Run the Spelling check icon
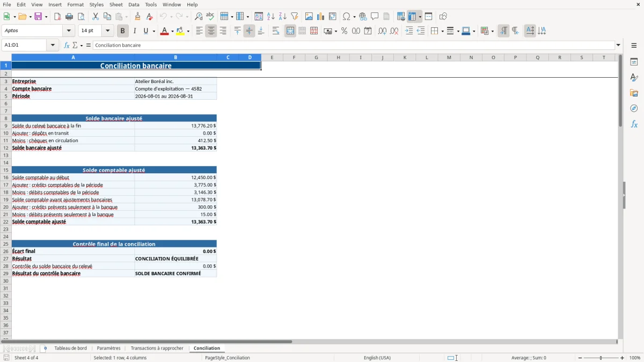This screenshot has height=362, width=644. tap(210, 17)
